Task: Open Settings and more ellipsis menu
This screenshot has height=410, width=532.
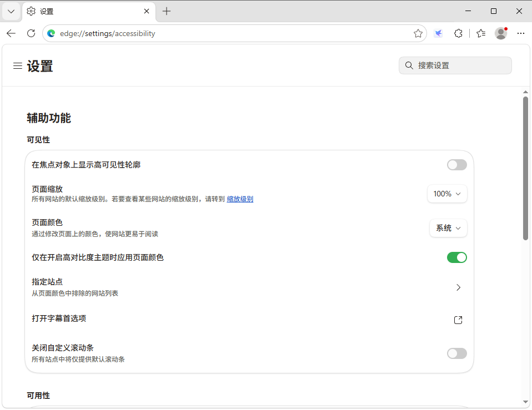Action: click(521, 33)
